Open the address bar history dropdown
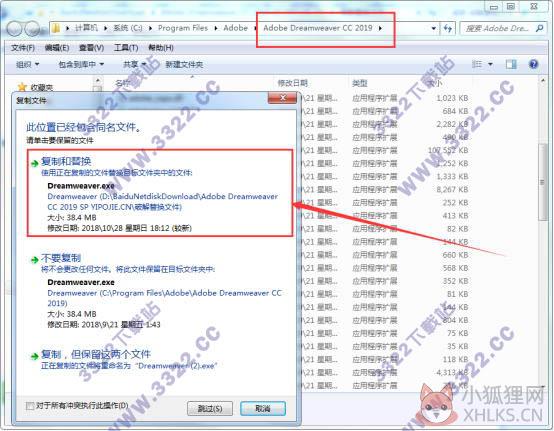 pos(434,28)
